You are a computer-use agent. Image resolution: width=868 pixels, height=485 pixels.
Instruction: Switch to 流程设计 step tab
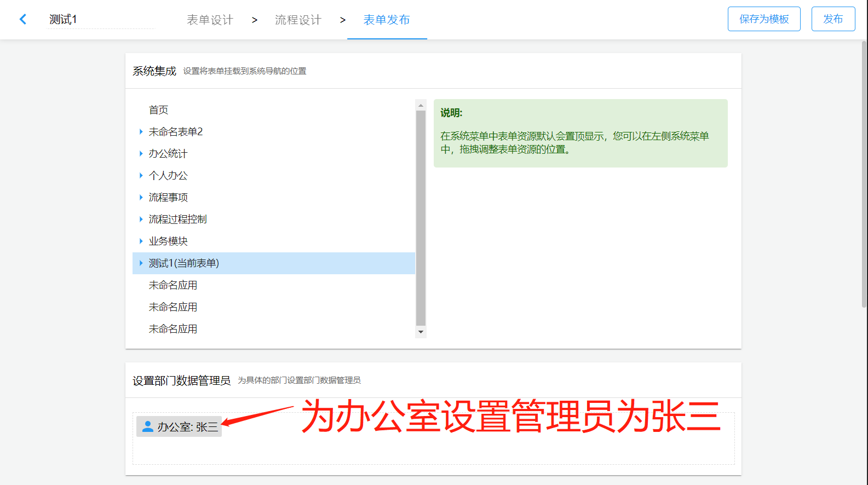298,20
